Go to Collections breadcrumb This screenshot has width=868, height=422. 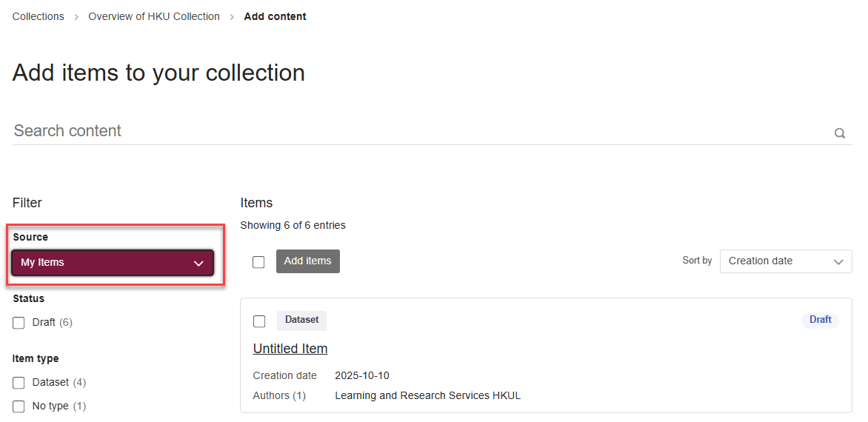click(x=39, y=16)
